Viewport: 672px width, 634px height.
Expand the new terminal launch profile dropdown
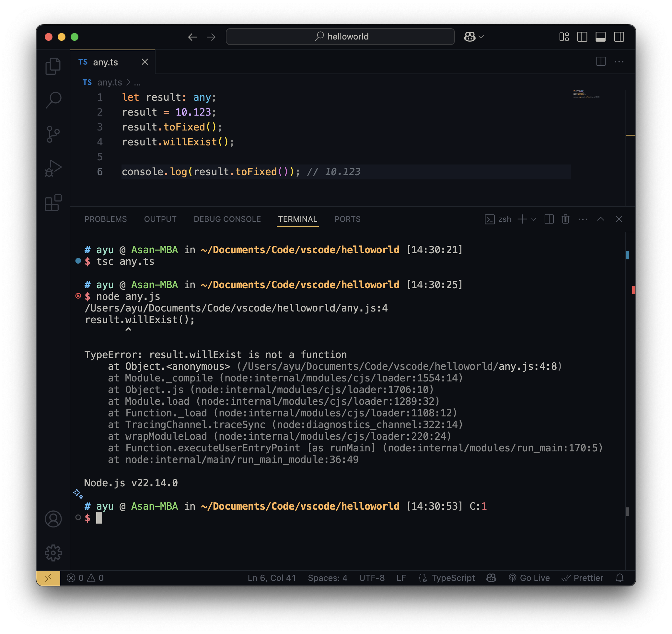pyautogui.click(x=533, y=219)
